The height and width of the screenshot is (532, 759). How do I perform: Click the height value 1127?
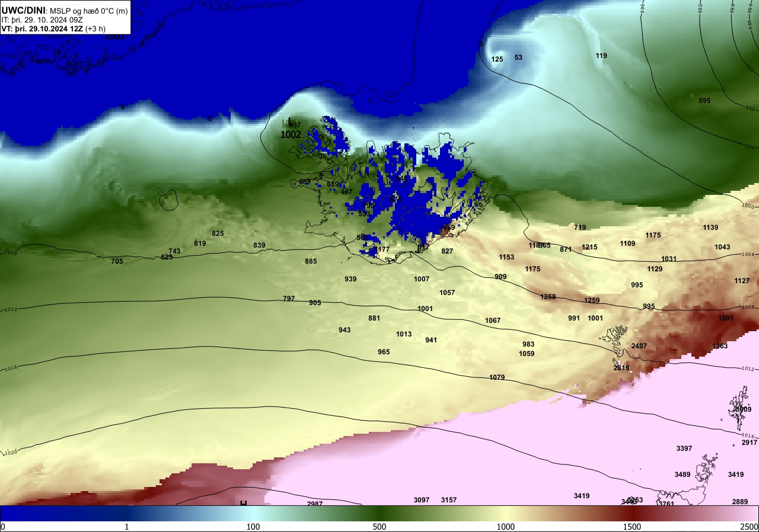point(742,281)
